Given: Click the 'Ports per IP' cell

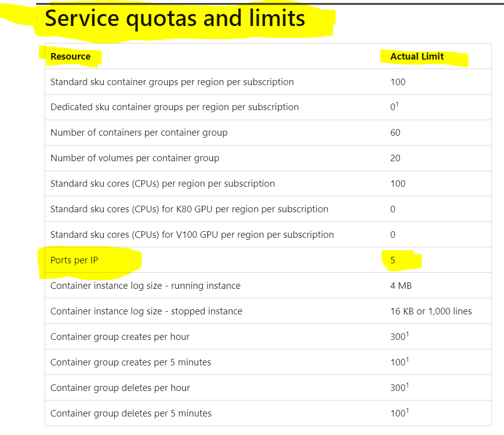Looking at the screenshot, I should (x=74, y=260).
